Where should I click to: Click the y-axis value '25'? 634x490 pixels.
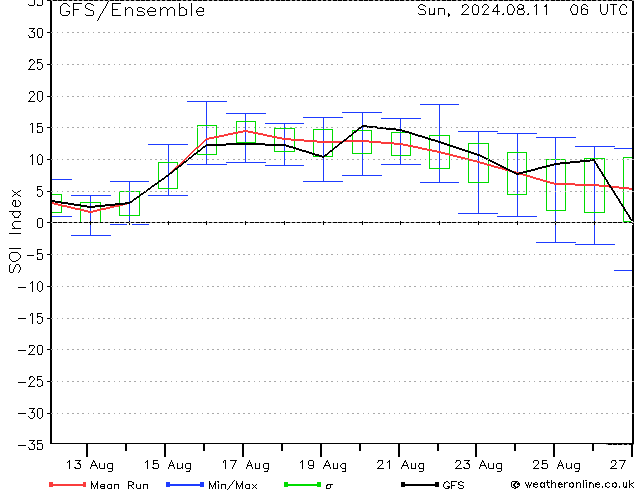[x=35, y=64]
